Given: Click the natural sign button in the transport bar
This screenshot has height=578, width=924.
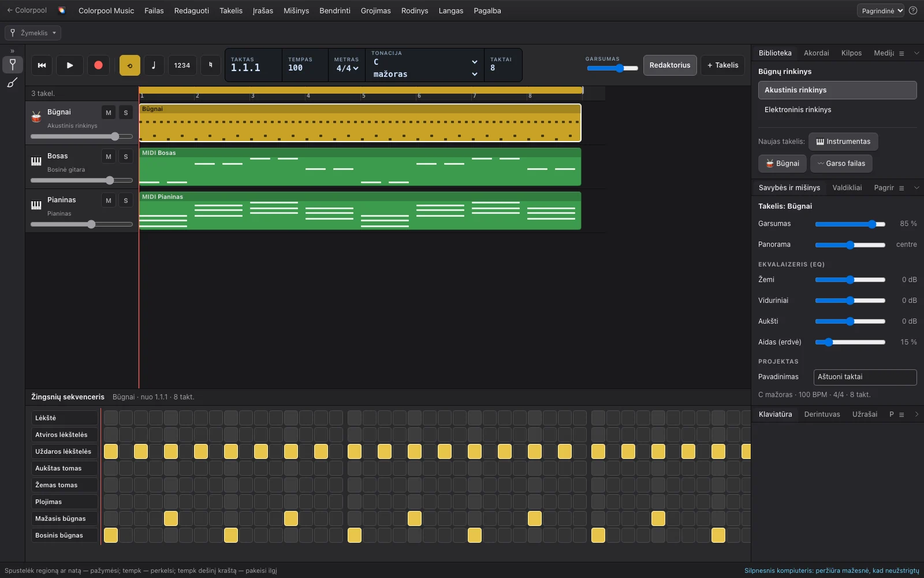Looking at the screenshot, I should 211,65.
